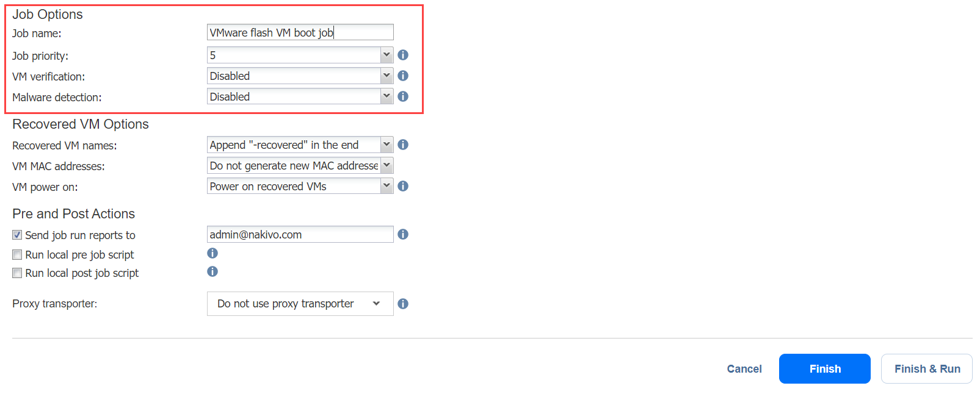Screen dimensions: 980x394
Task: Click the Finish & Run button
Action: tap(926, 368)
